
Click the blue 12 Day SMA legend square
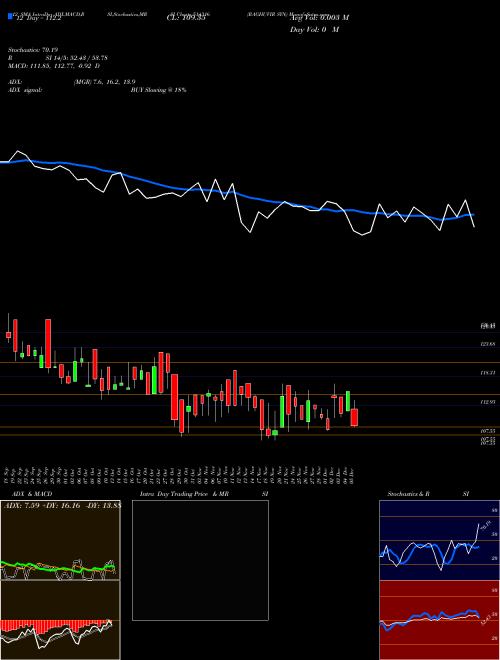(x=10, y=16)
